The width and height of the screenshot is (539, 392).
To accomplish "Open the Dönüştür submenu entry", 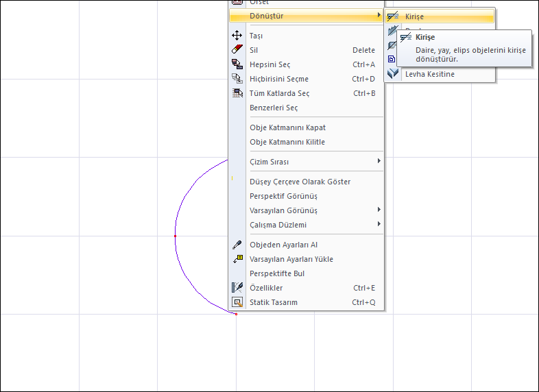I will coord(306,16).
